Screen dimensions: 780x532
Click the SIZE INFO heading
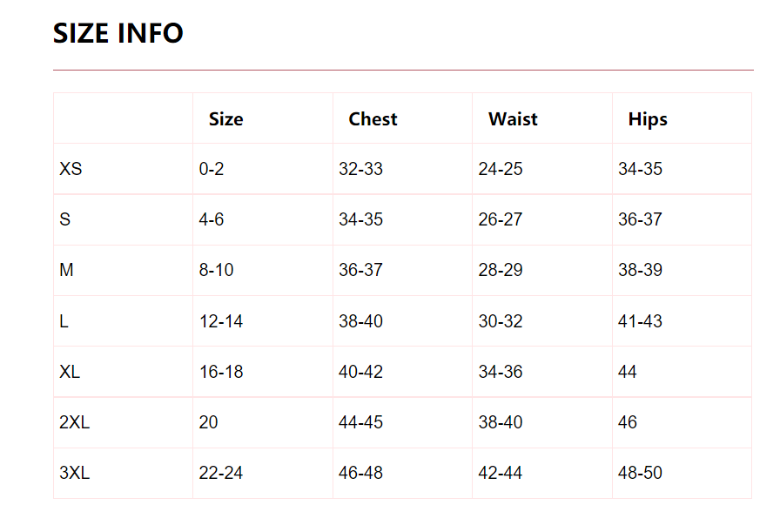pyautogui.click(x=118, y=33)
